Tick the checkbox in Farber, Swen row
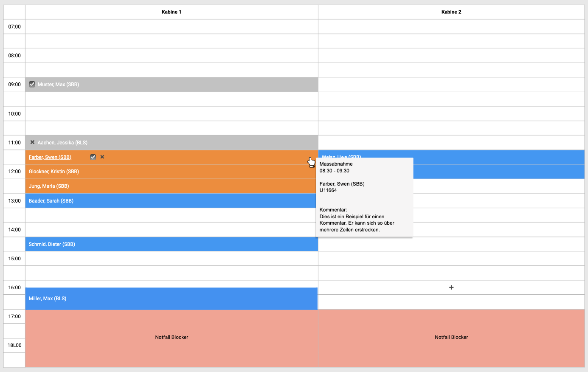This screenshot has height=372, width=588. coord(93,157)
